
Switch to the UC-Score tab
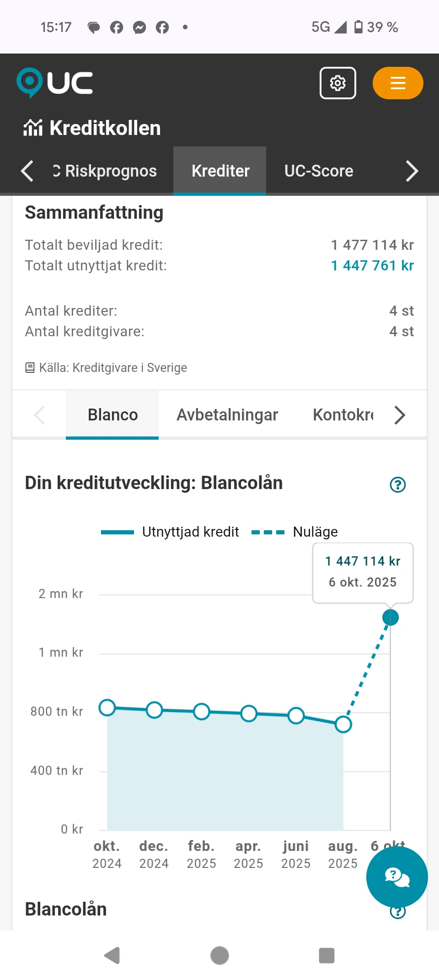pos(319,171)
